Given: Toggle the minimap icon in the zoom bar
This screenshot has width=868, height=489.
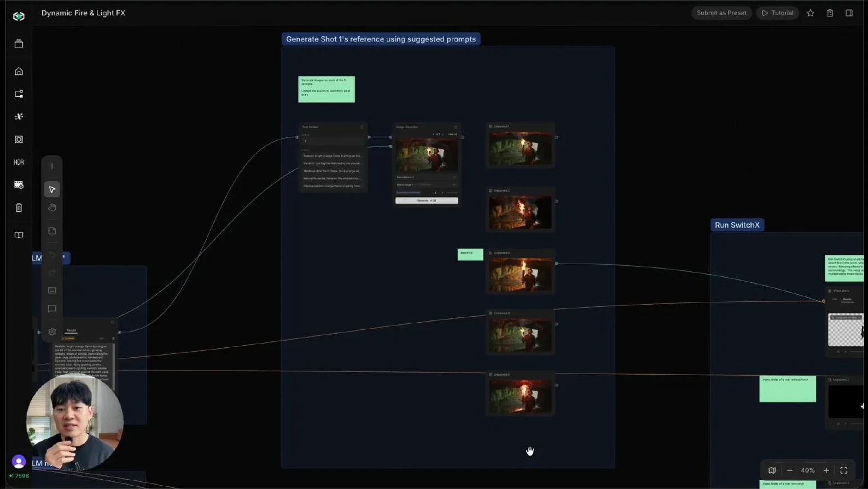Looking at the screenshot, I should pyautogui.click(x=772, y=470).
